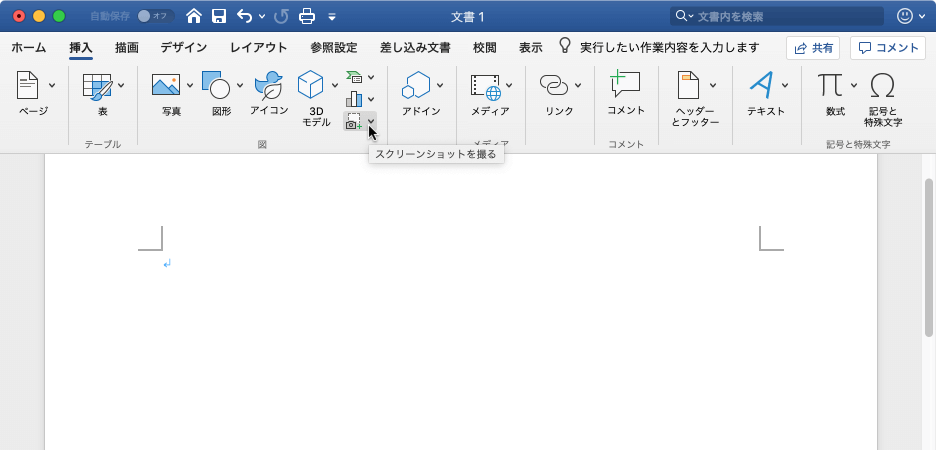Open the Add-ins (アドイン) icon

[415, 85]
